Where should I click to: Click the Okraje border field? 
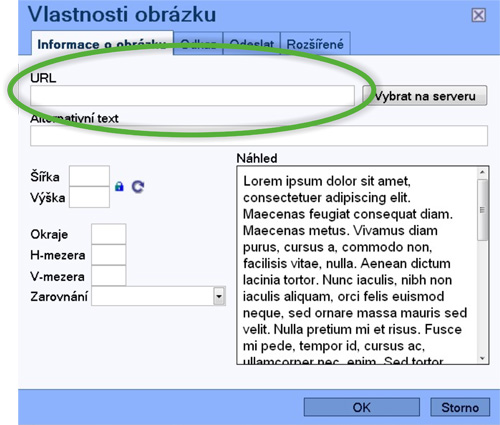coord(109,234)
